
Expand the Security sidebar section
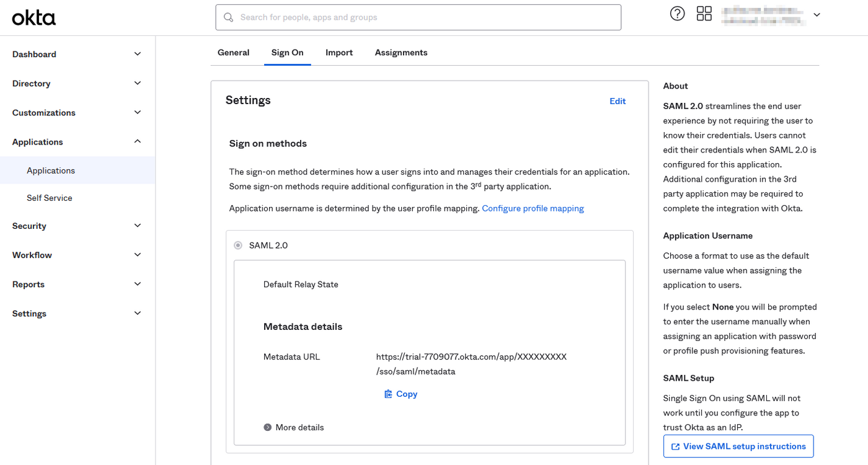tap(138, 226)
